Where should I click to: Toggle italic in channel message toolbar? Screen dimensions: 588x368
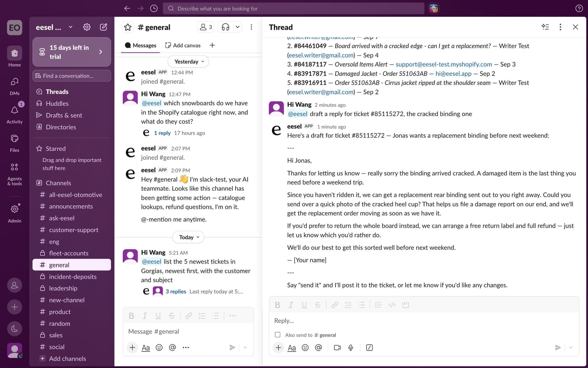(145, 316)
